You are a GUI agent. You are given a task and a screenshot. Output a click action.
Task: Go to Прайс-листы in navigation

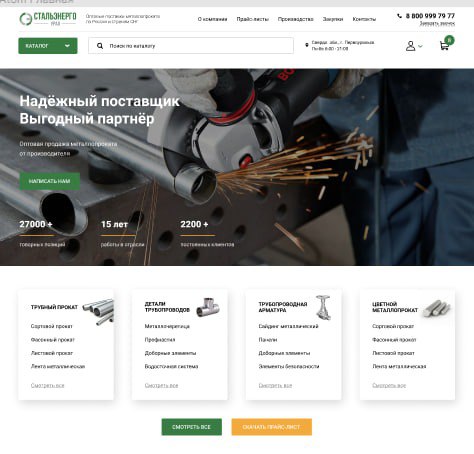(x=252, y=19)
